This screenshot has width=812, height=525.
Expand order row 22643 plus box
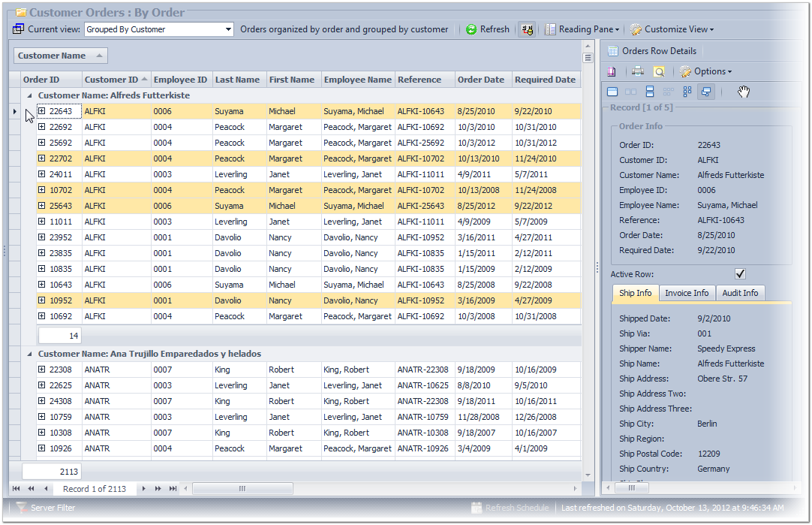point(42,111)
